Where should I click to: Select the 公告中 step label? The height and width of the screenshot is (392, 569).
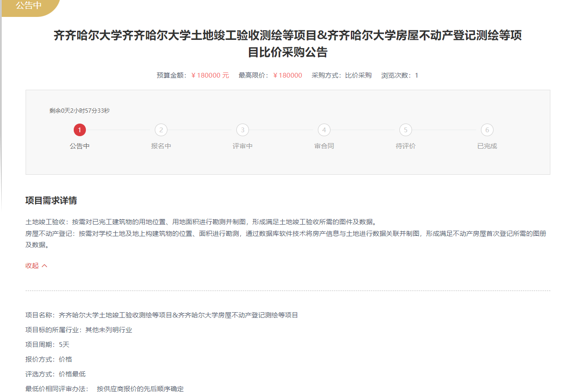(x=79, y=146)
